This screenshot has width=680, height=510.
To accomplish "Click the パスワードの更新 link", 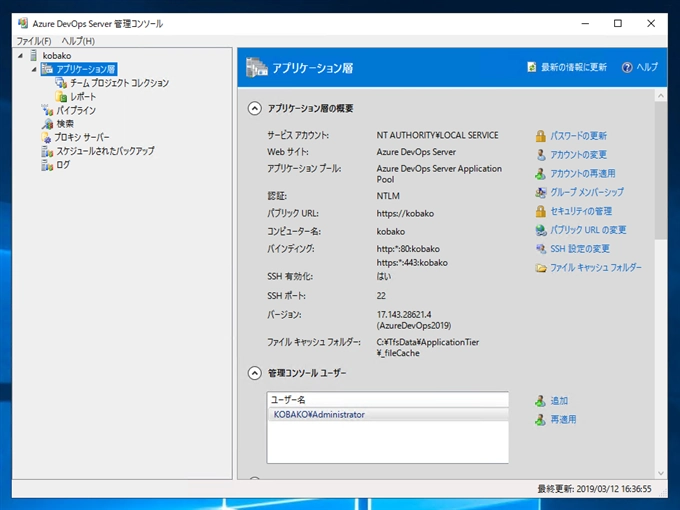I will (x=579, y=136).
